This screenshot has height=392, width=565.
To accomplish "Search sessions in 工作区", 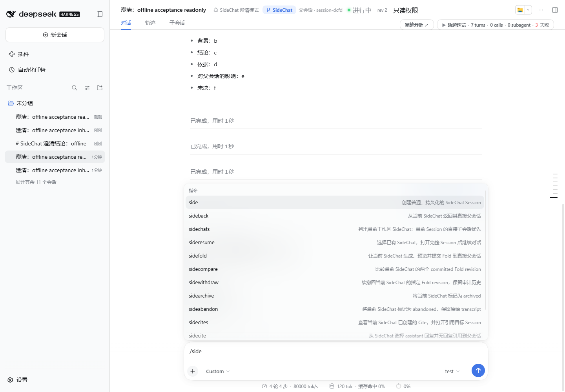I will pyautogui.click(x=75, y=88).
